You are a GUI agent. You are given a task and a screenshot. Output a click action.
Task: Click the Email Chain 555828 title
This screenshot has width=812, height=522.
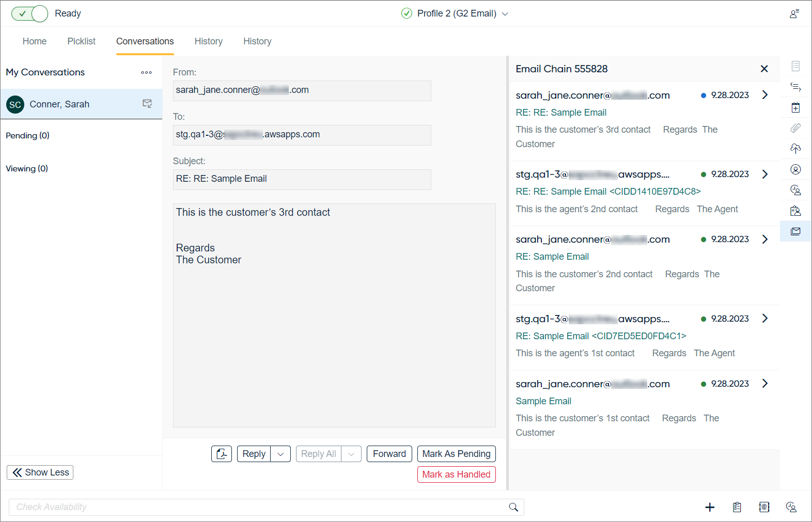click(561, 69)
